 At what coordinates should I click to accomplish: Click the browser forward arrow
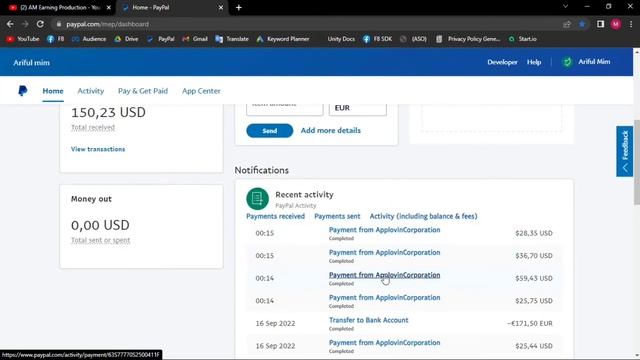pos(25,24)
